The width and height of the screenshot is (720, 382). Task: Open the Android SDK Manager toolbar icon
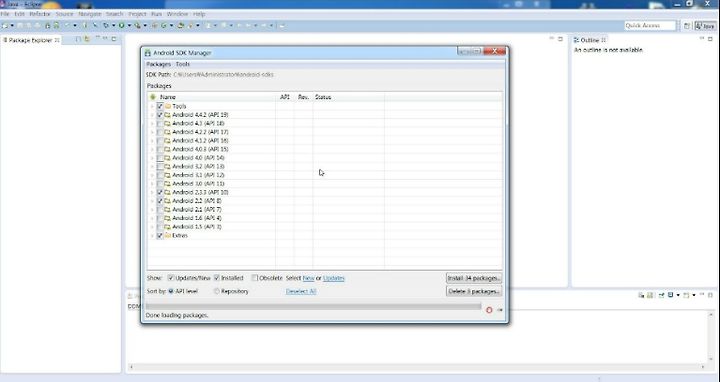click(48, 25)
